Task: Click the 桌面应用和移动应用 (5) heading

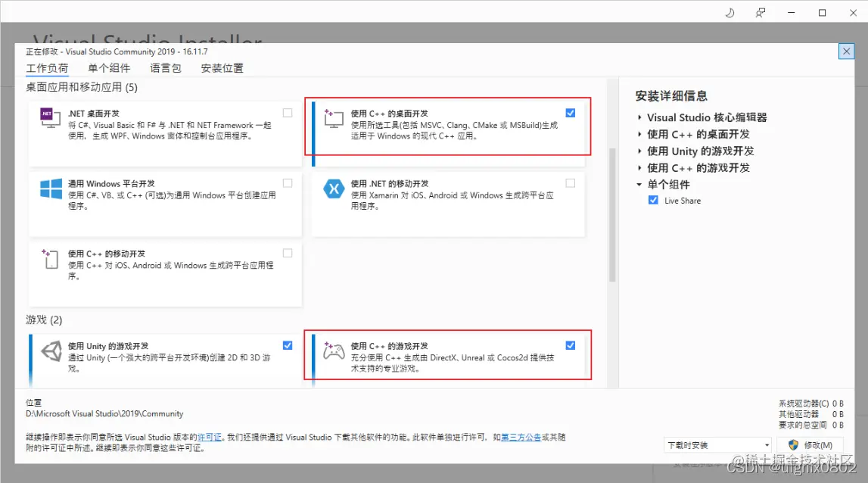Action: 82,87
